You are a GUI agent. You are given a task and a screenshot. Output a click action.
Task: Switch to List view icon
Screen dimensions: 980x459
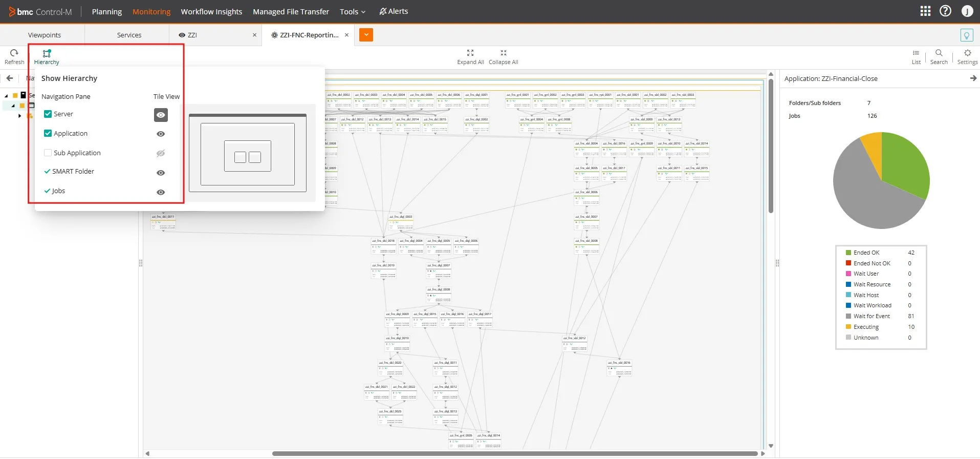(916, 53)
